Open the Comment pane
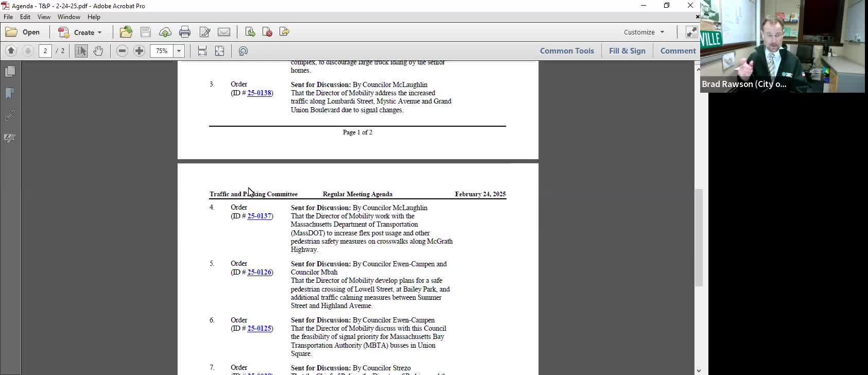This screenshot has width=868, height=375. tap(678, 51)
